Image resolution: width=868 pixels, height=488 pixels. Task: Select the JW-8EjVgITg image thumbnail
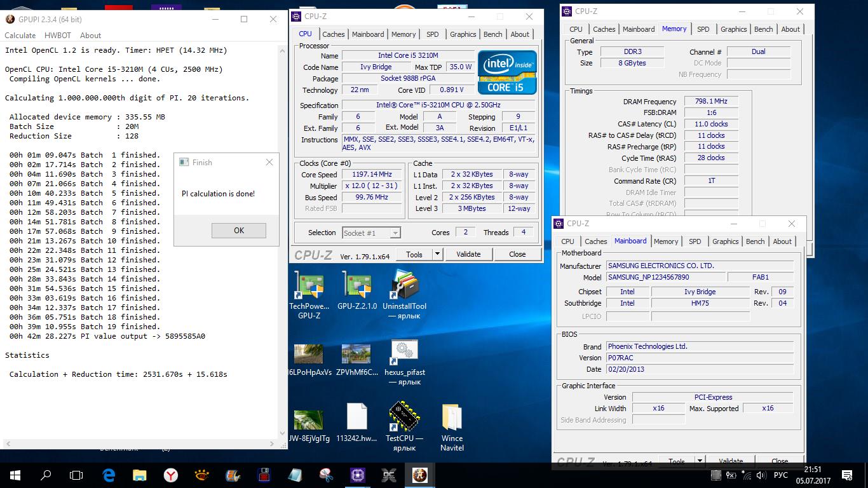[x=309, y=426]
